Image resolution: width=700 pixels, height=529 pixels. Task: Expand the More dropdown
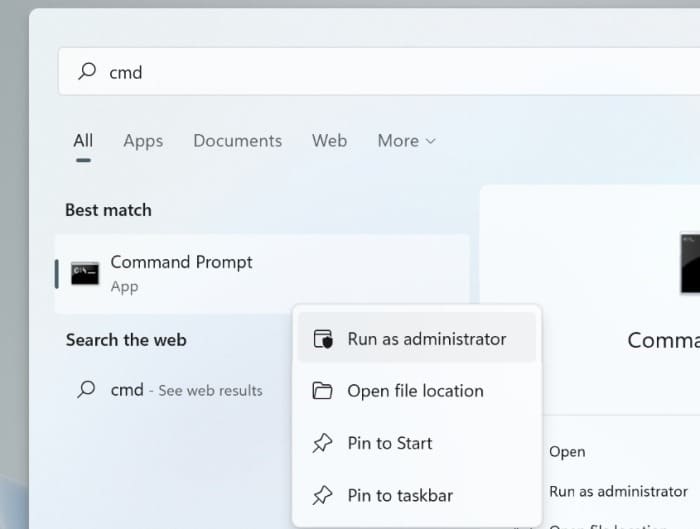click(x=406, y=141)
